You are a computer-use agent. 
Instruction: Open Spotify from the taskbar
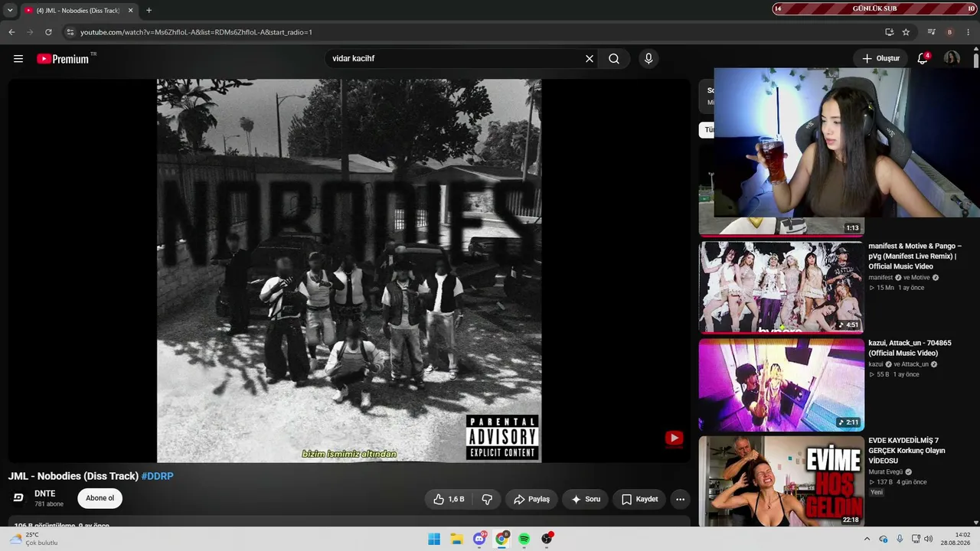[524, 539]
